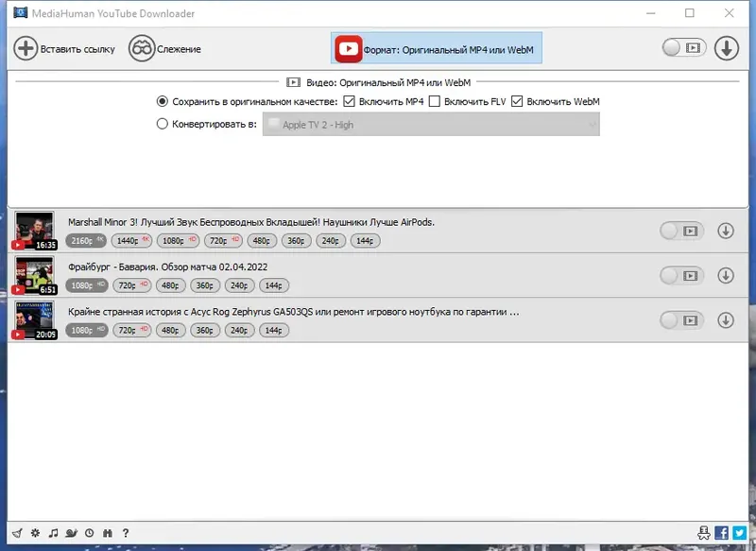Click the mascot icon beside the Facebook icon

703,533
